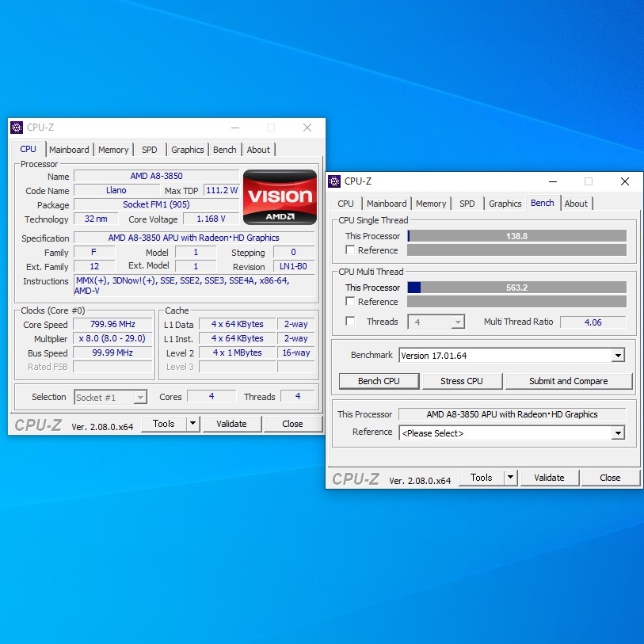Click the Multi Thread Ratio value 4.06
The height and width of the screenshot is (644, 644).
coord(593,322)
